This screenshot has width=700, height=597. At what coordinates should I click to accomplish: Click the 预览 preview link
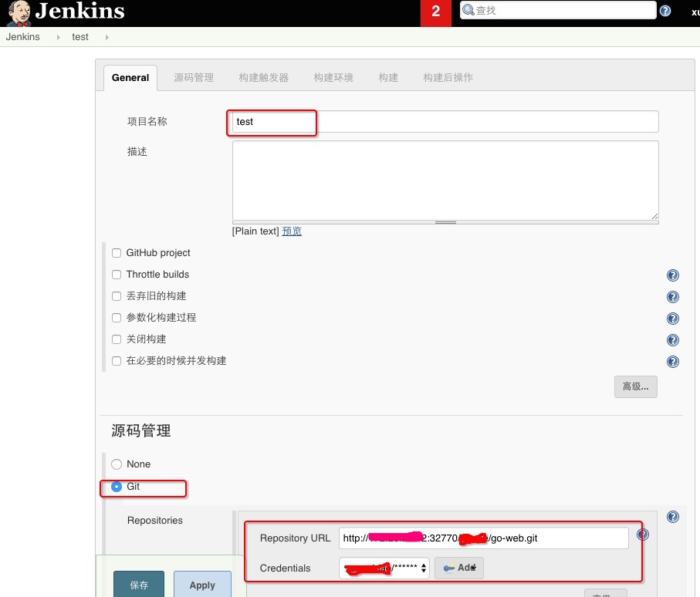pos(292,231)
